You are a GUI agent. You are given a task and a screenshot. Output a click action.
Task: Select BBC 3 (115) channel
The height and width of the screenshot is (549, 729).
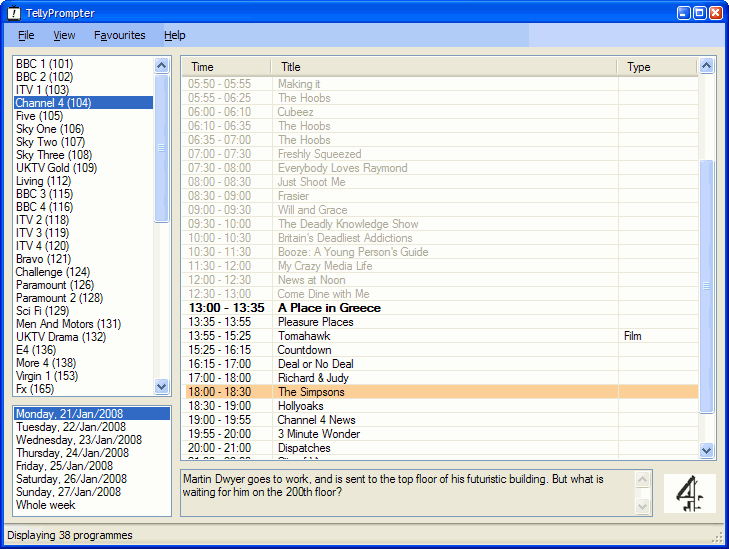84,194
